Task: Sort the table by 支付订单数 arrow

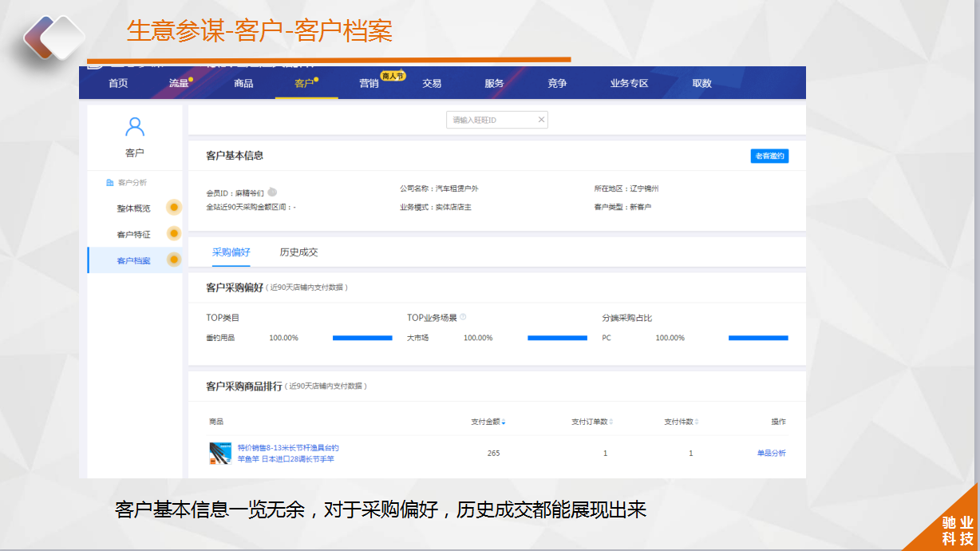Action: 611,422
